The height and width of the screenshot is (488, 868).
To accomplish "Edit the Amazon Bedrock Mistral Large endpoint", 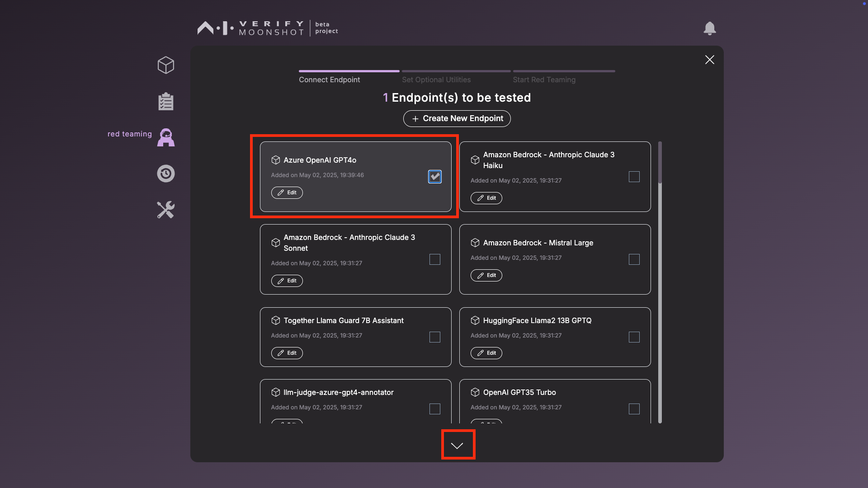I will [x=486, y=275].
